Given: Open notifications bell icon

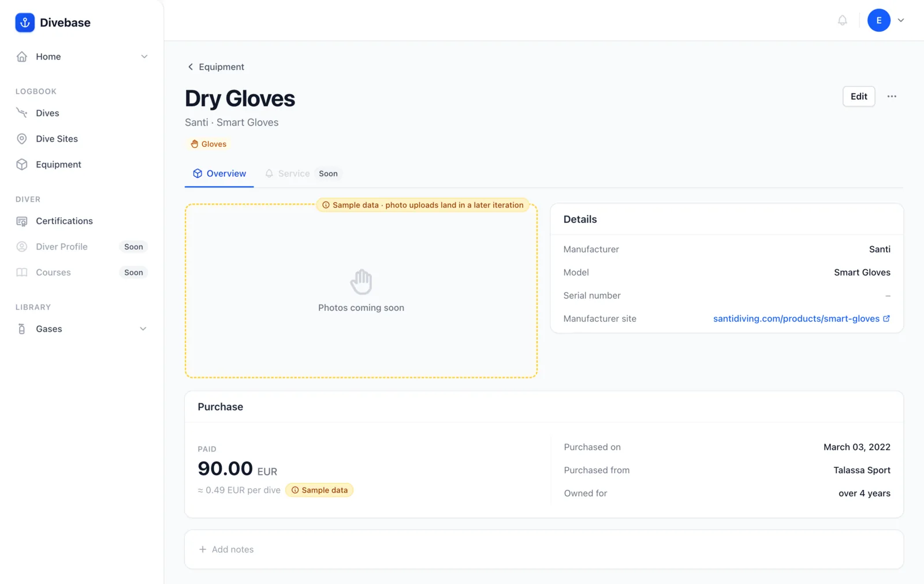Looking at the screenshot, I should pyautogui.click(x=843, y=20).
